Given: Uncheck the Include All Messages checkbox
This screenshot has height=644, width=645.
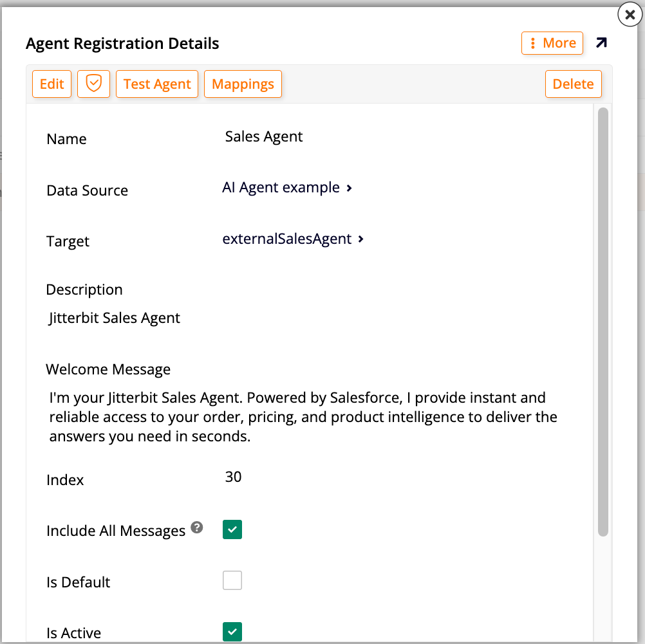Looking at the screenshot, I should click(x=232, y=529).
